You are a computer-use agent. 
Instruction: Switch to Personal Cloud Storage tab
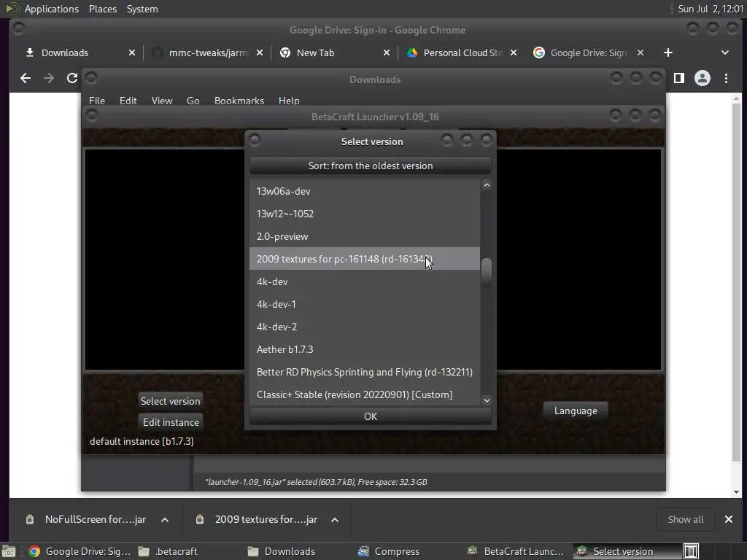click(461, 52)
